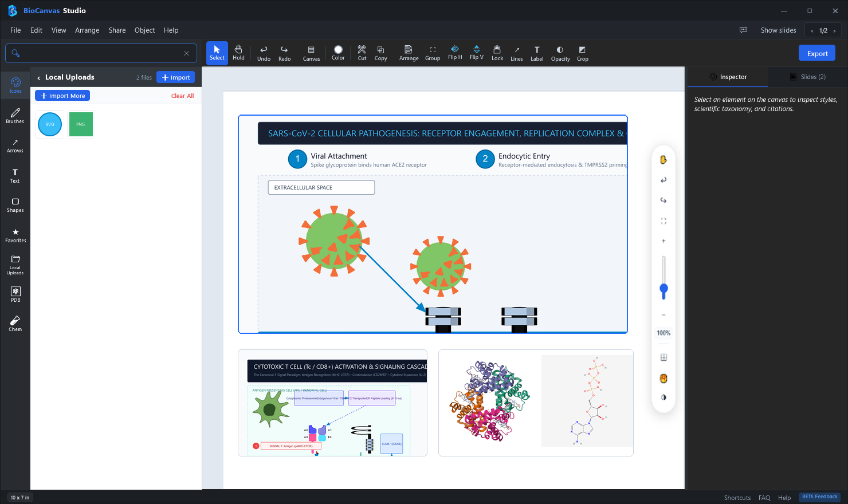Open the Object menu
Viewport: 848px width, 504px height.
144,30
